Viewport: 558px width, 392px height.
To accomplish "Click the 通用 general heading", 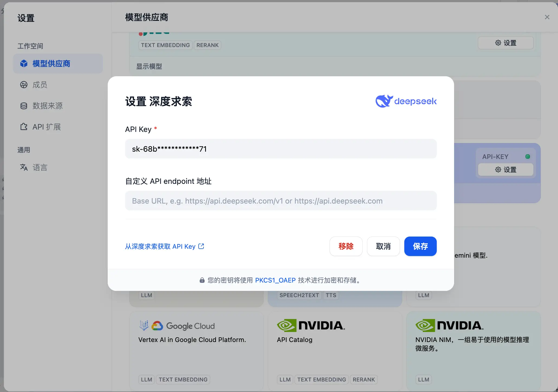I will click(24, 150).
